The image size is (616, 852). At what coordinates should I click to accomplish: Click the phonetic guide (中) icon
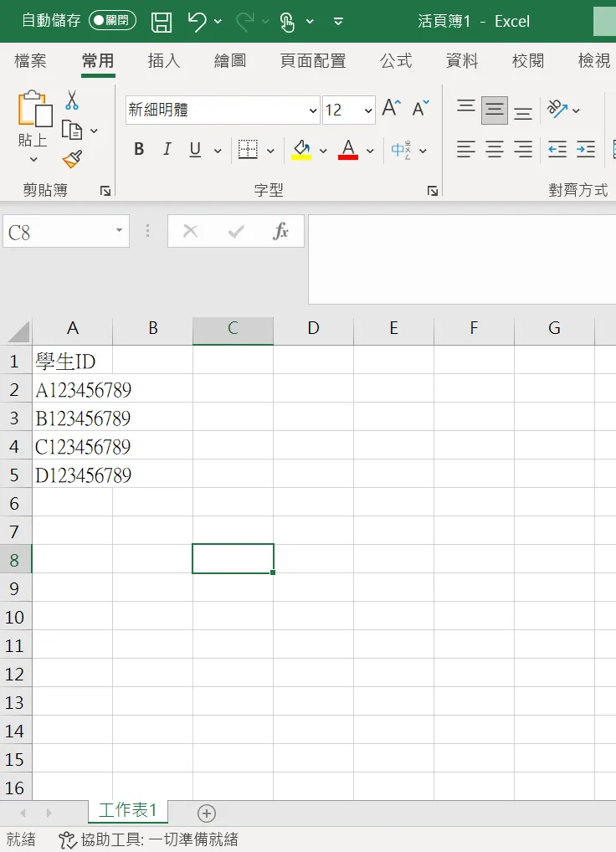(x=401, y=150)
